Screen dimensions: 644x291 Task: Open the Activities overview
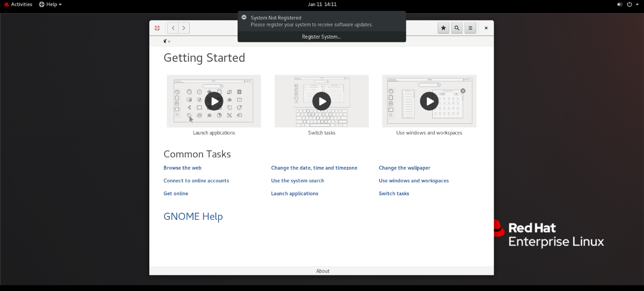pyautogui.click(x=18, y=4)
